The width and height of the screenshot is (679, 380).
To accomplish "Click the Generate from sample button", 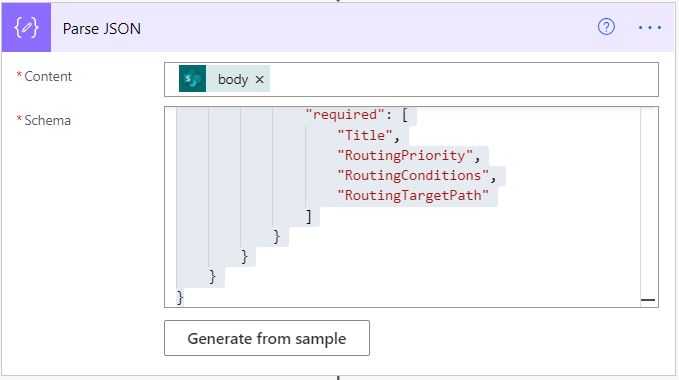I will coord(267,338).
